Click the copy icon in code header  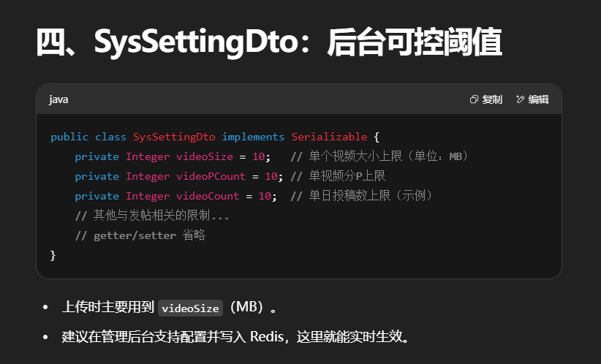[474, 99]
